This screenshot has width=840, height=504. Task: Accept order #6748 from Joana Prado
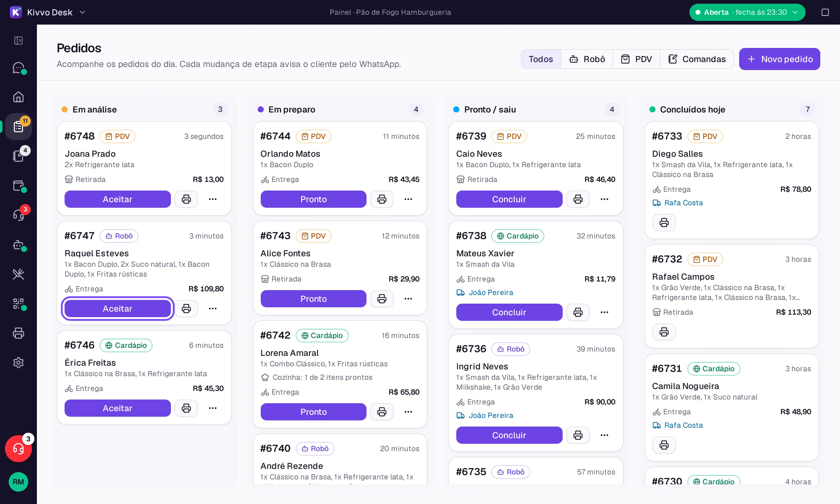(x=117, y=199)
